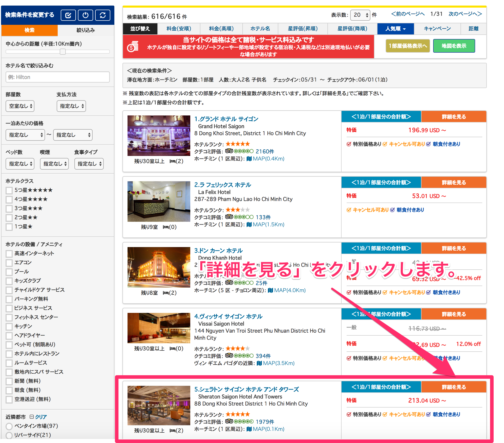Click 詳細を見る for Grand Hotel Saigon
This screenshot has width=504, height=443.
pos(454,117)
